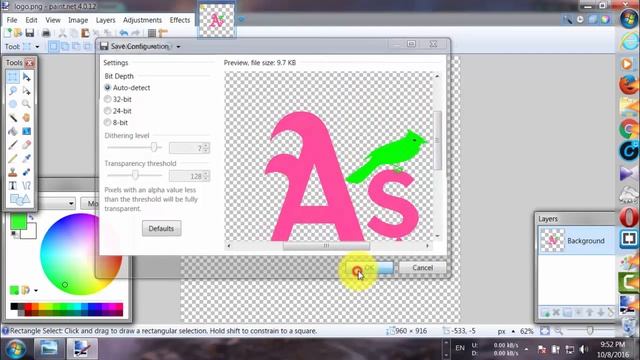Click the Print toolbar icon

tap(46, 33)
